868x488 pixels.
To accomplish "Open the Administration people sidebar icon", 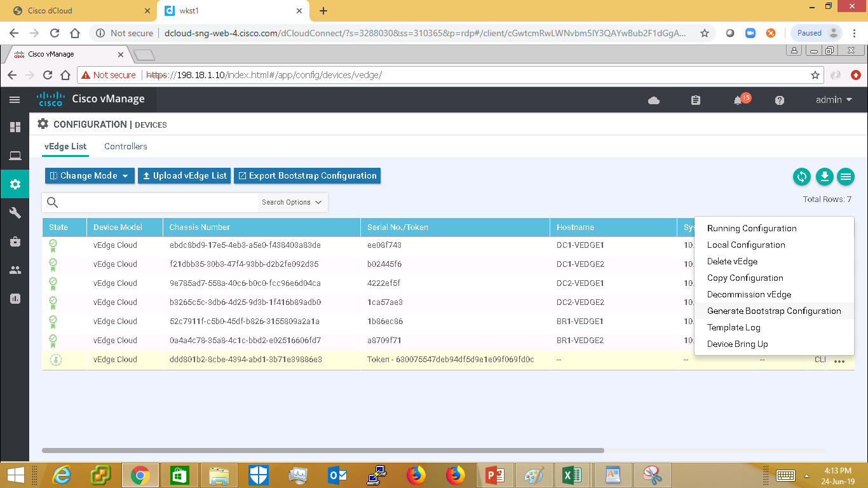I will [15, 270].
